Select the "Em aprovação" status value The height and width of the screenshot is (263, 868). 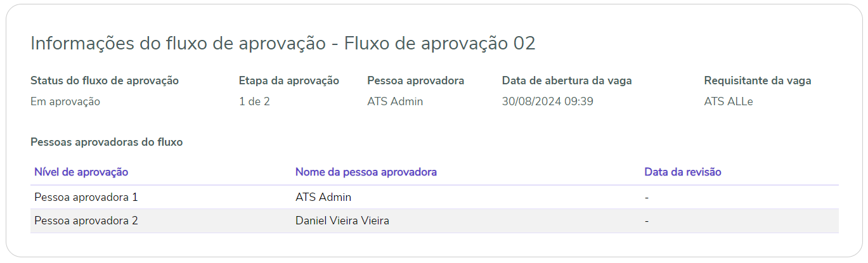coord(65,101)
